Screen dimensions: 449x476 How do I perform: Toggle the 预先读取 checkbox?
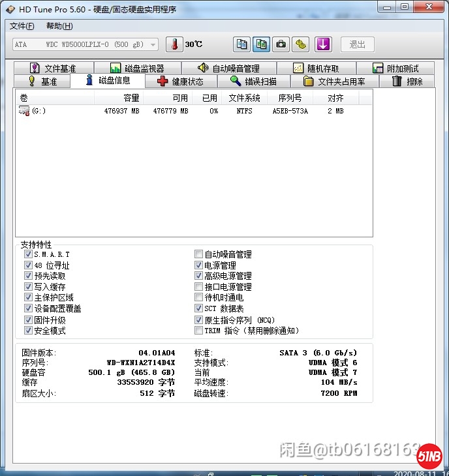tap(28, 276)
